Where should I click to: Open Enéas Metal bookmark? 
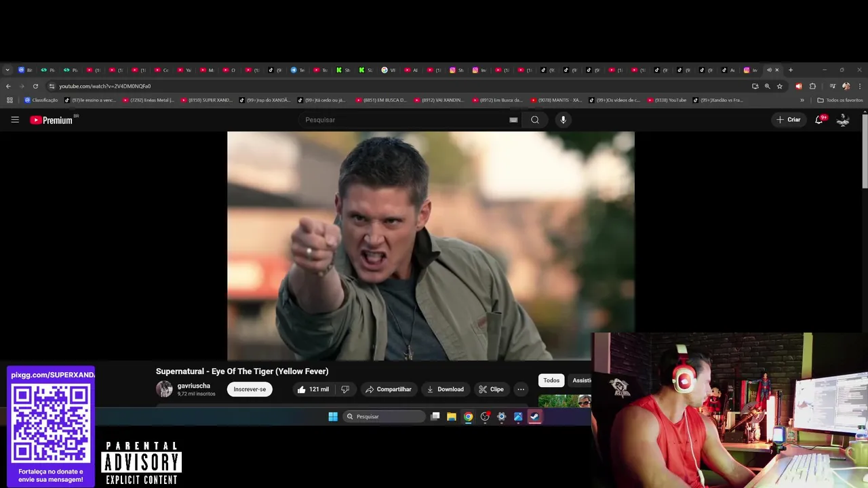[149, 100]
